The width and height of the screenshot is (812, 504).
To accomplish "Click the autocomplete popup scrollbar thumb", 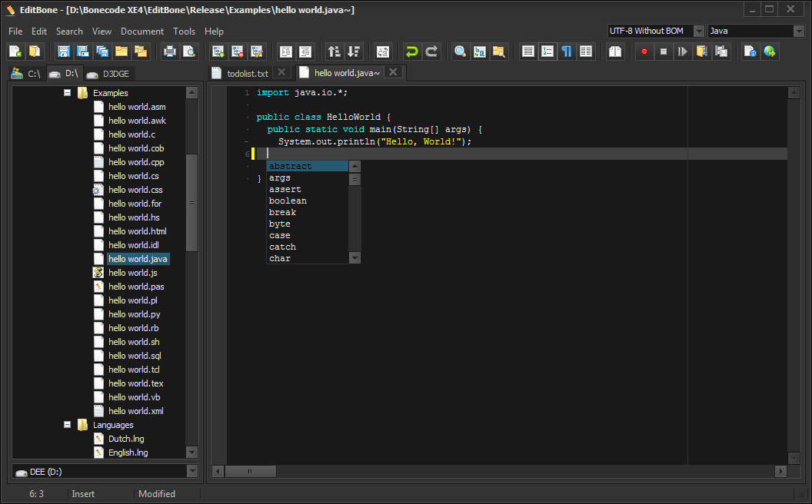I will tap(354, 180).
